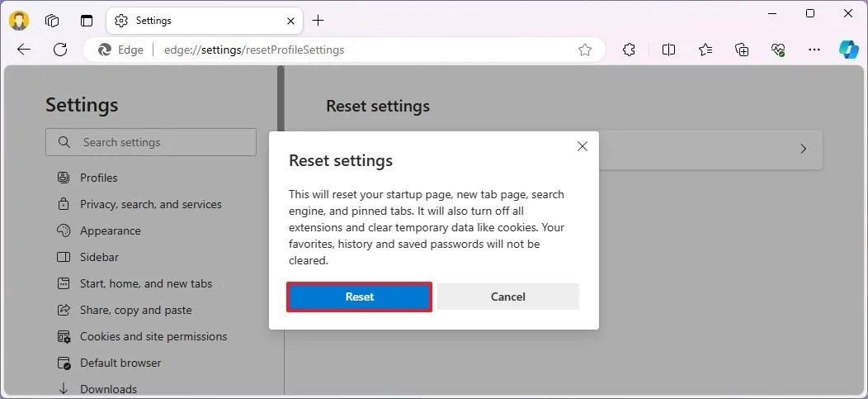Image resolution: width=868 pixels, height=399 pixels.
Task: Click the Cookies and site permissions icon
Action: tap(64, 336)
